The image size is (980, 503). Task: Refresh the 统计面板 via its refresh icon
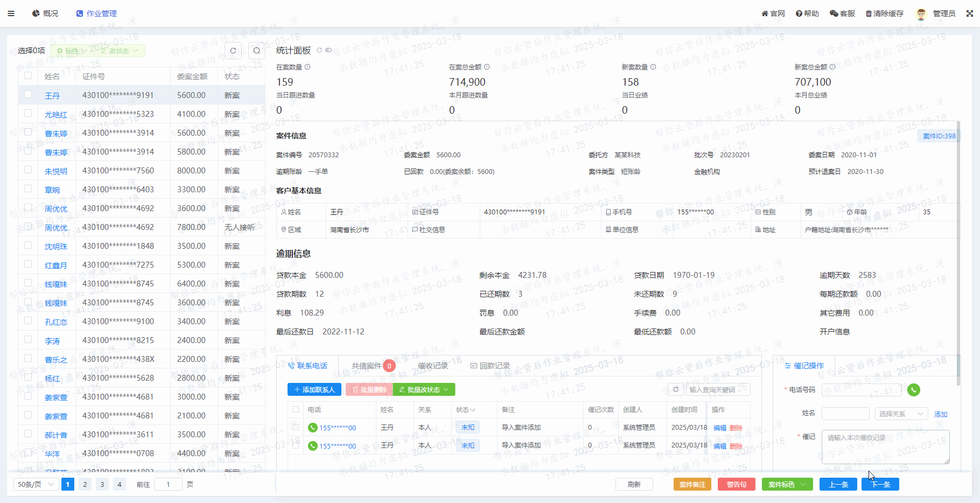pos(319,50)
